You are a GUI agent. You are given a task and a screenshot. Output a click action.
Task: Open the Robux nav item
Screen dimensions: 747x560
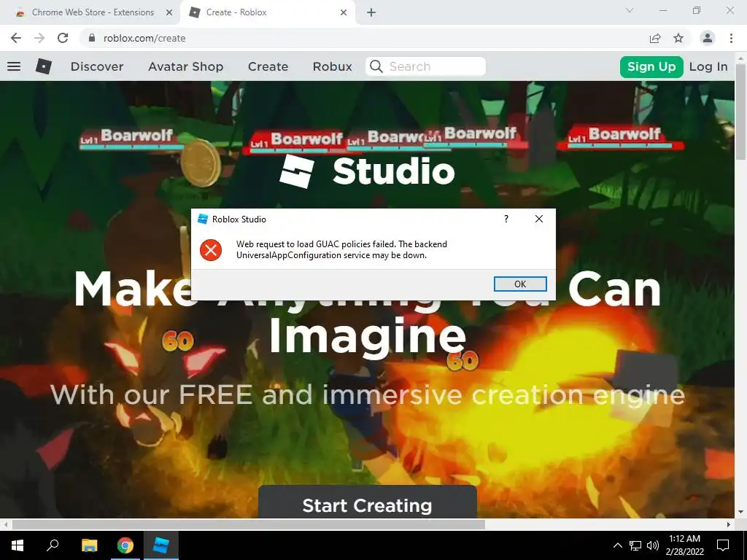click(332, 66)
